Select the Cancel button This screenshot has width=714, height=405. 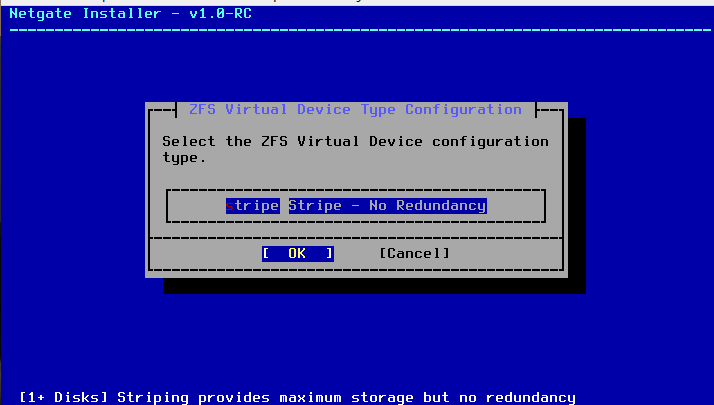point(414,254)
